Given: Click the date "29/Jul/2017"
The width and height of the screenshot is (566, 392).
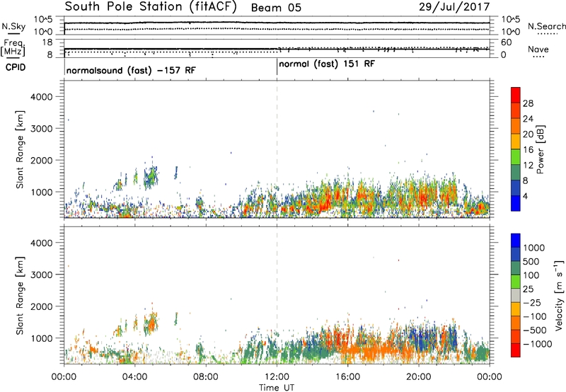Looking at the screenshot, I should pos(454,7).
